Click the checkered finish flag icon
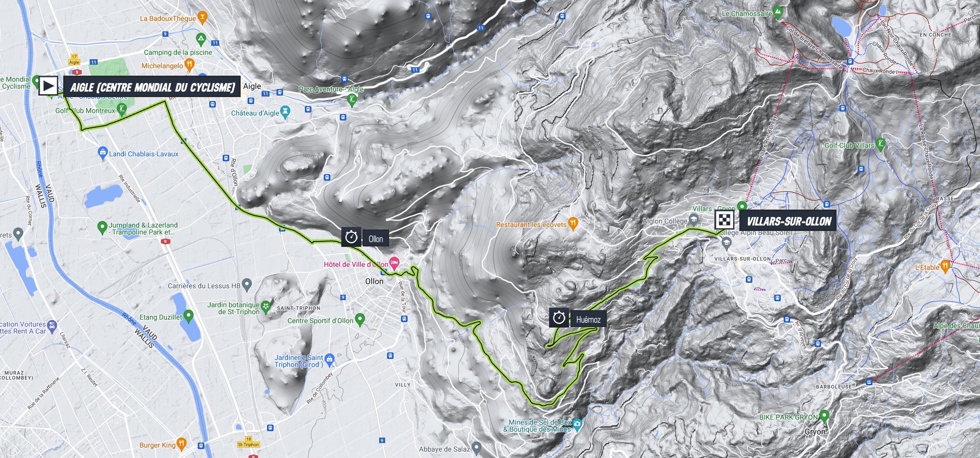This screenshot has width=980, height=458. point(724,220)
